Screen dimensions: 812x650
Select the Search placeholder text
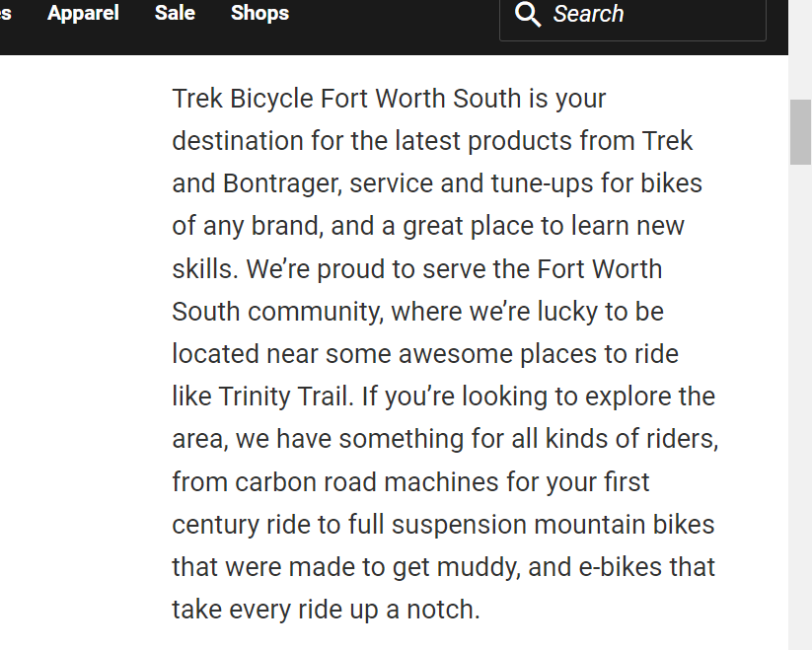(589, 14)
